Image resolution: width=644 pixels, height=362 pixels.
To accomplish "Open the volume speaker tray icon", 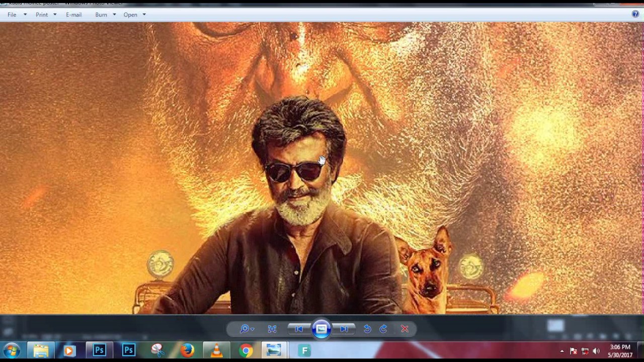I will (596, 351).
